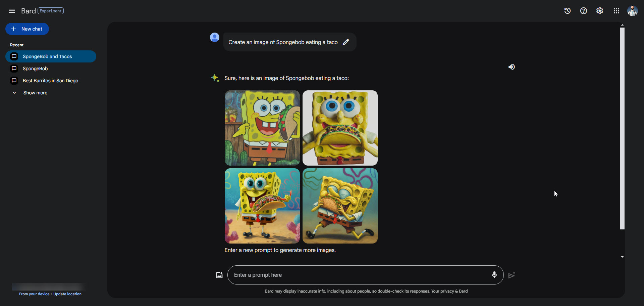Click the user avatar beside the prompt
Image resolution: width=644 pixels, height=306 pixels.
point(215,37)
